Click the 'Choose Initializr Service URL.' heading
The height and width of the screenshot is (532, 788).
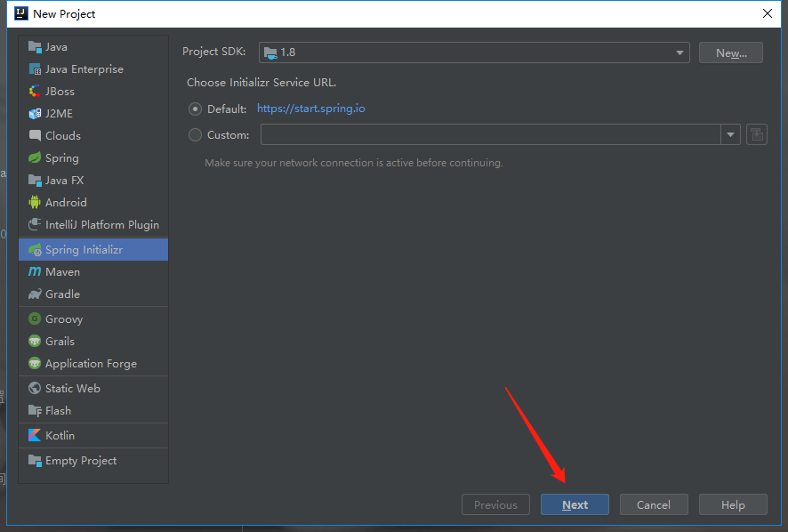click(x=261, y=83)
